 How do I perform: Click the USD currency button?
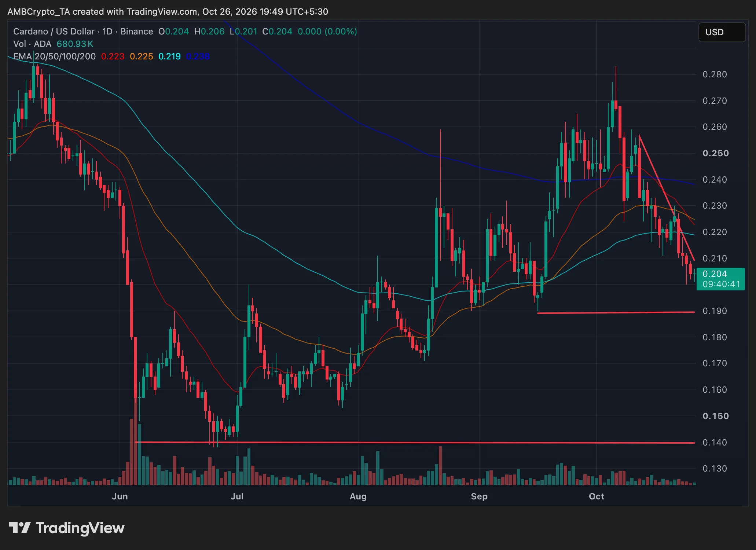(722, 32)
